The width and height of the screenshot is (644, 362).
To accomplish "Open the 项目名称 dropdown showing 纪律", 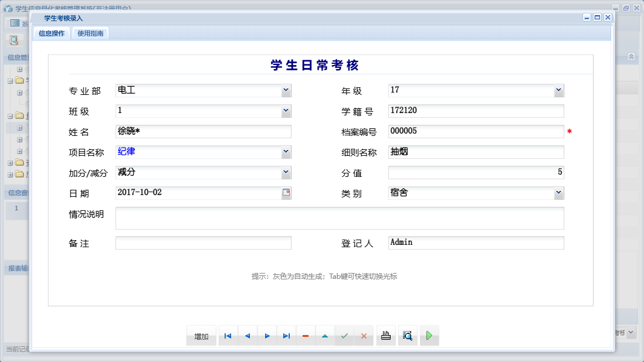I will 285,152.
